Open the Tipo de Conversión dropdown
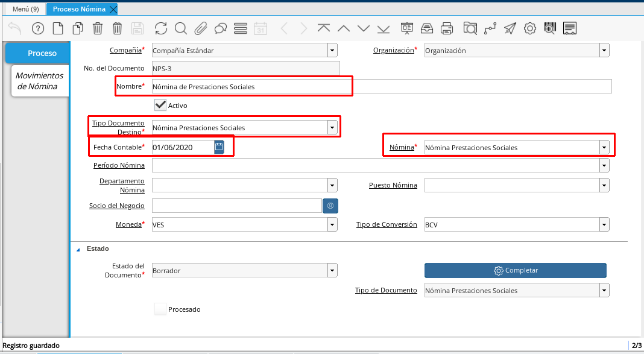The width and height of the screenshot is (644, 354). [x=604, y=224]
